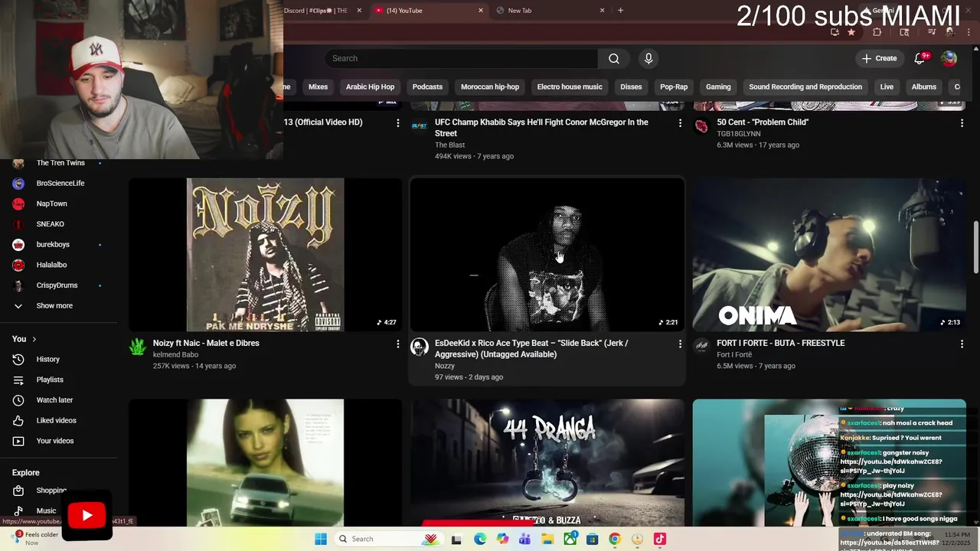
Task: Open kelmend Babo channel avatar
Action: [x=137, y=347]
